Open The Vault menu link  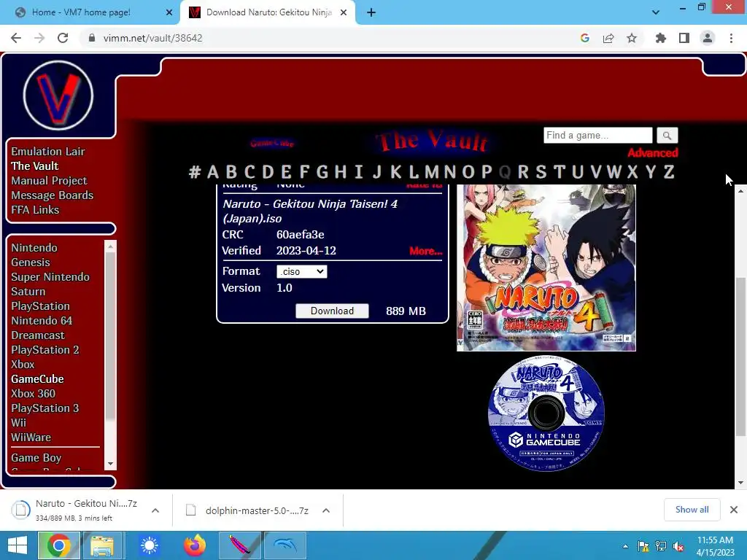pos(35,166)
